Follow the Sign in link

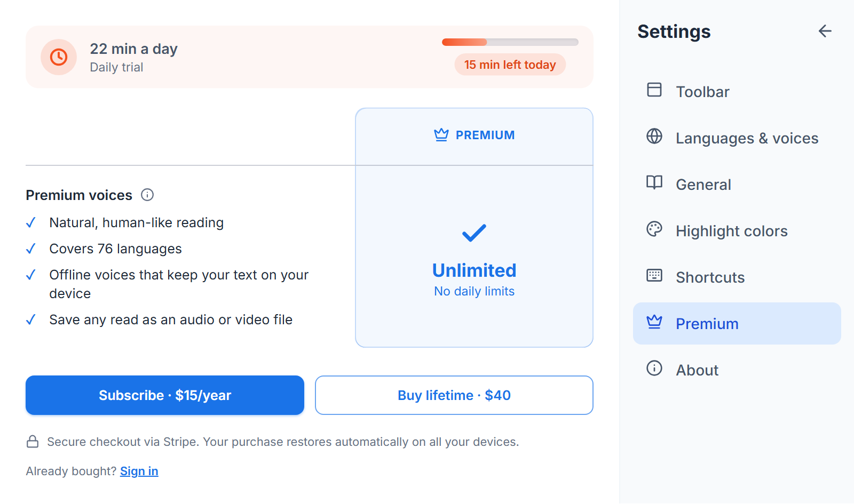pos(139,471)
